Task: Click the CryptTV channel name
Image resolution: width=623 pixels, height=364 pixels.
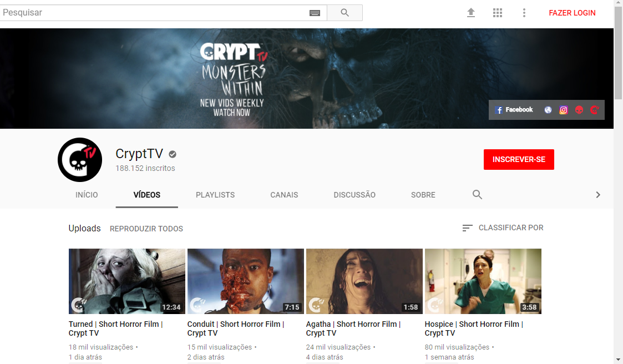Action: click(139, 153)
